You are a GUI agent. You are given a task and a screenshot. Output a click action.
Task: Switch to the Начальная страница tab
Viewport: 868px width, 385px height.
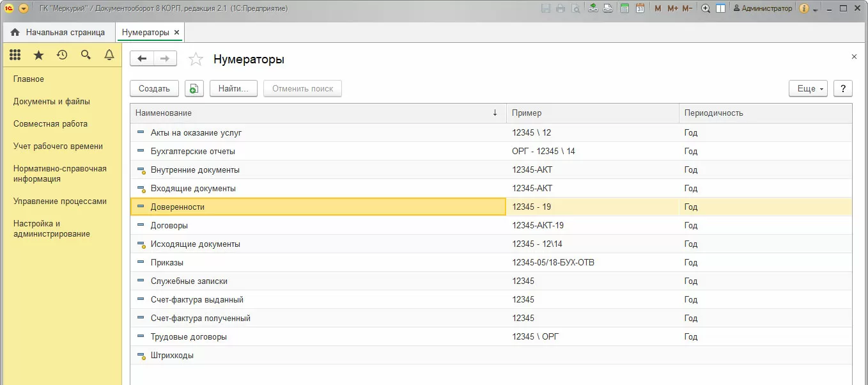tap(58, 32)
